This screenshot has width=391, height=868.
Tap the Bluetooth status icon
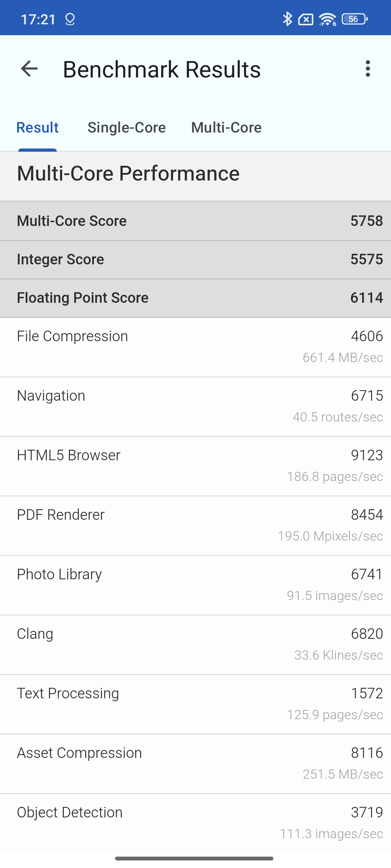coord(287,19)
